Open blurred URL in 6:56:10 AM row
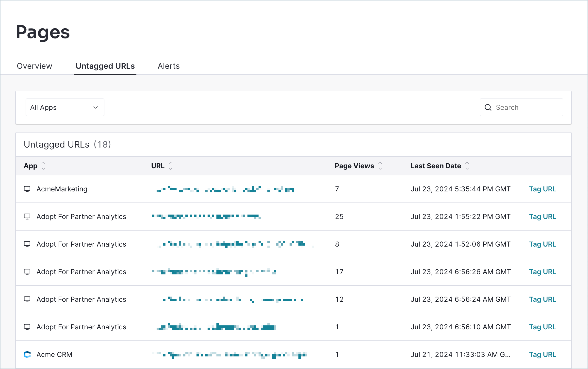 [216, 327]
